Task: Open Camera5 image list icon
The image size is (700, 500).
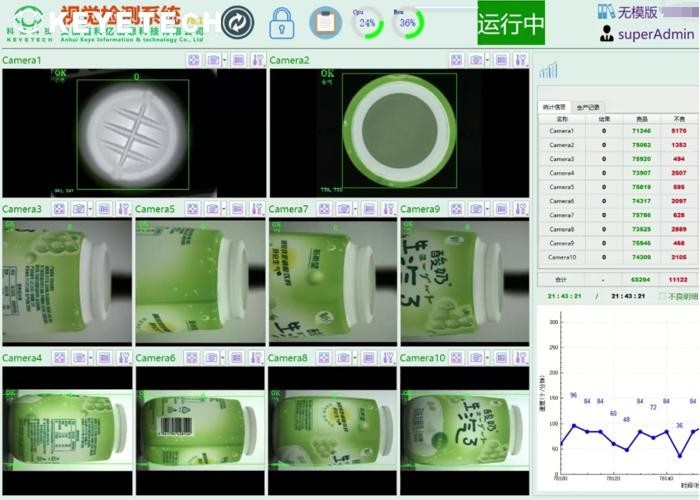Action: tap(236, 209)
